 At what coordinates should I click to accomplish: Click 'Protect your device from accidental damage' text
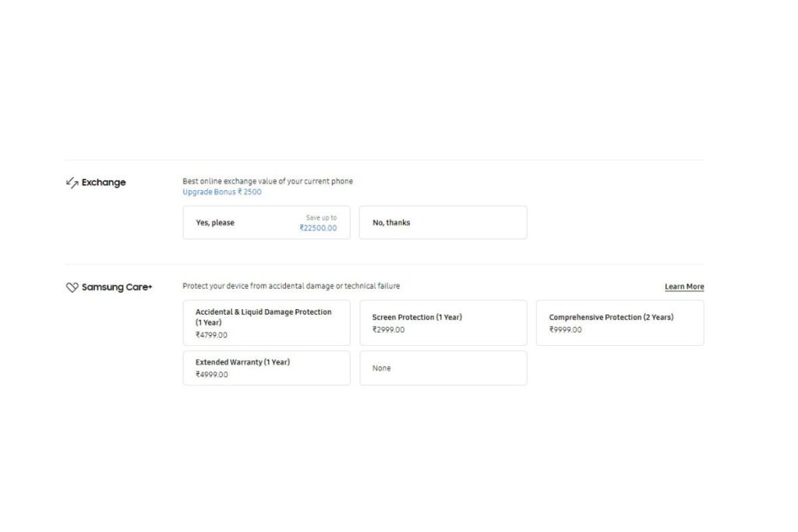[291, 286]
